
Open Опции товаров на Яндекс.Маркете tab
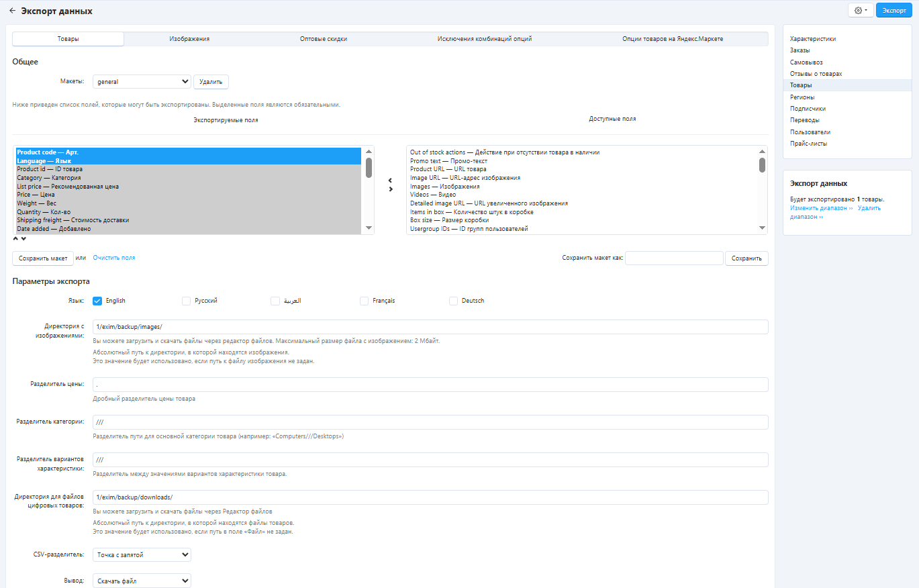[x=673, y=39]
